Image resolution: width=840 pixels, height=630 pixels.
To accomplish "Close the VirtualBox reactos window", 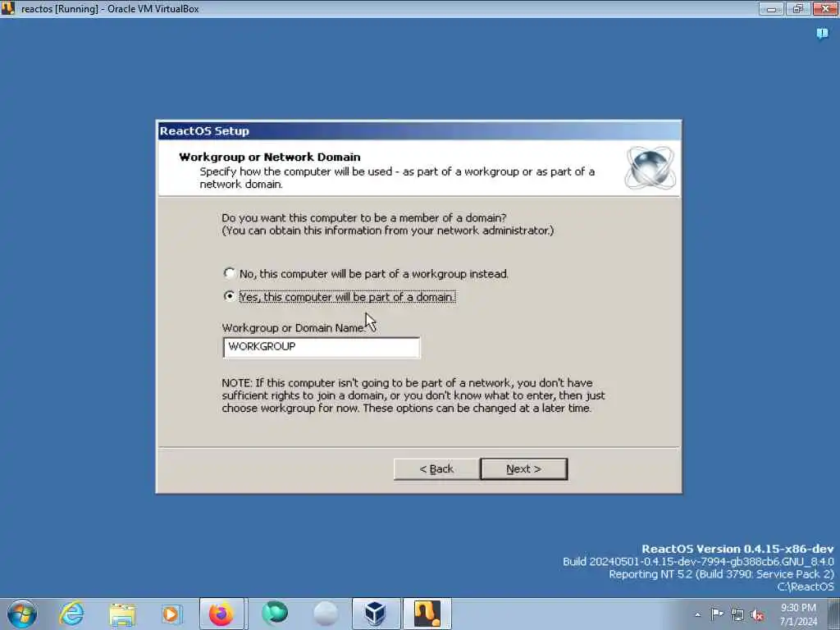I will point(825,8).
